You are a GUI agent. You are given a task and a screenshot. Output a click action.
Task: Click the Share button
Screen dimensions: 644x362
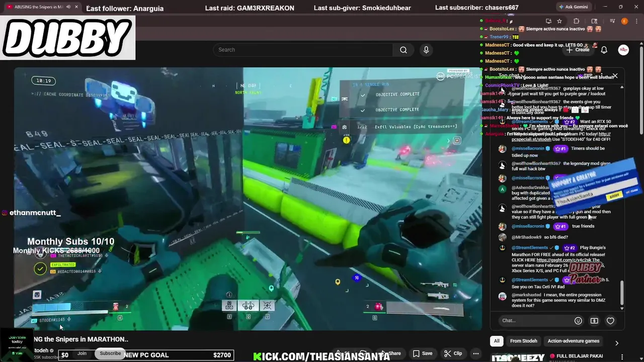pyautogui.click(x=390, y=353)
